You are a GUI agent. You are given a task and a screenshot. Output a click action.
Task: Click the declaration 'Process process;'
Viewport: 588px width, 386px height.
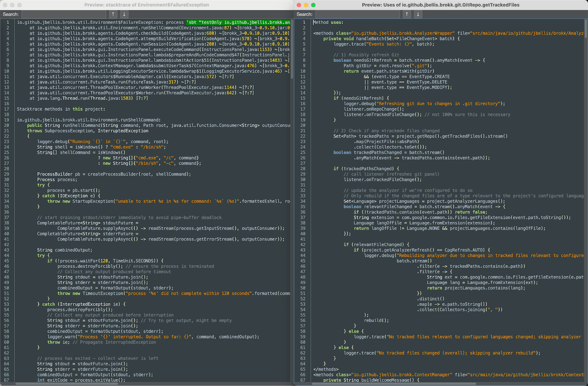[57, 180]
